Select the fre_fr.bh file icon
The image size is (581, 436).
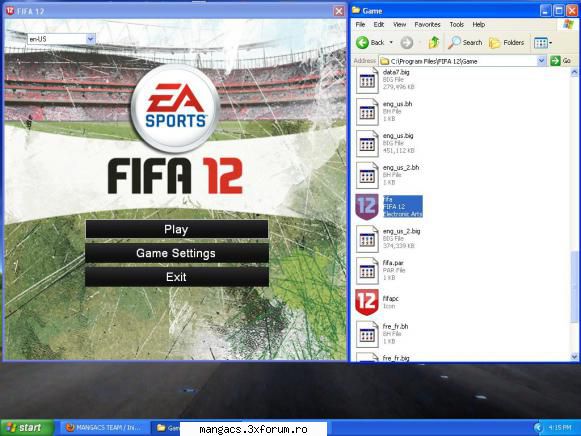click(367, 335)
